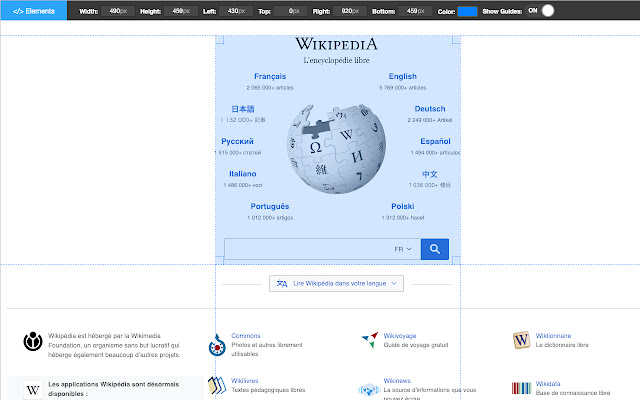Viewport: 640px width, 400px height.
Task: Open the Français Wikipedia link
Action: (x=270, y=76)
